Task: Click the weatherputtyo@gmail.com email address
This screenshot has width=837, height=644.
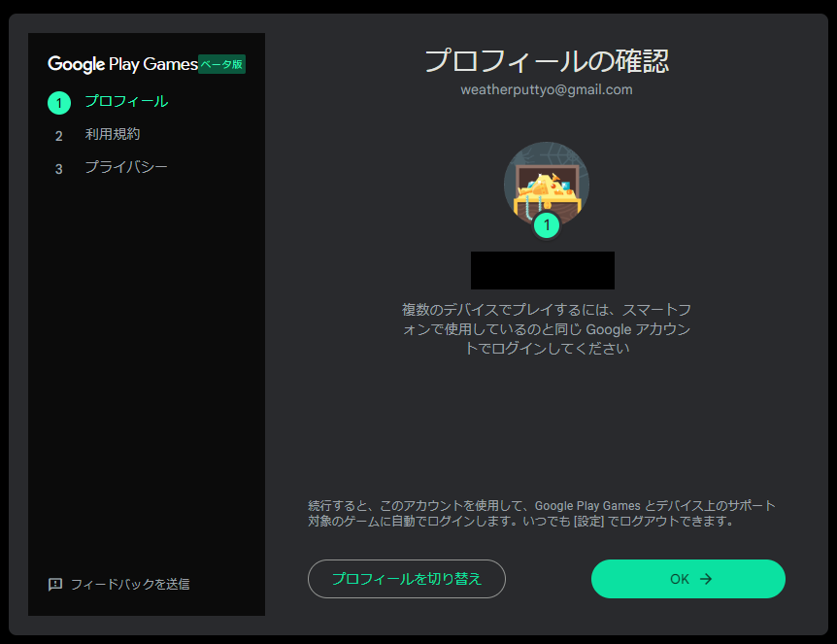Action: click(546, 89)
